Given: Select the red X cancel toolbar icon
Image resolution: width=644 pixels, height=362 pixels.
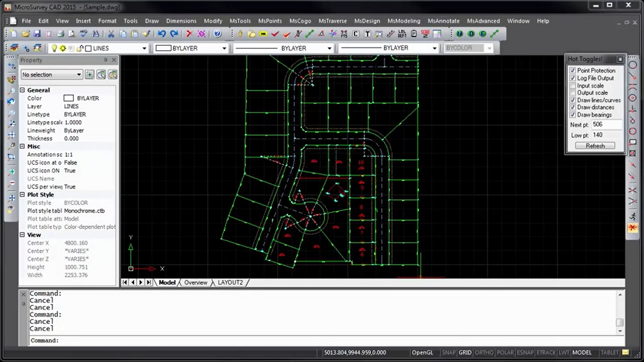Looking at the screenshot, I should (x=190, y=34).
